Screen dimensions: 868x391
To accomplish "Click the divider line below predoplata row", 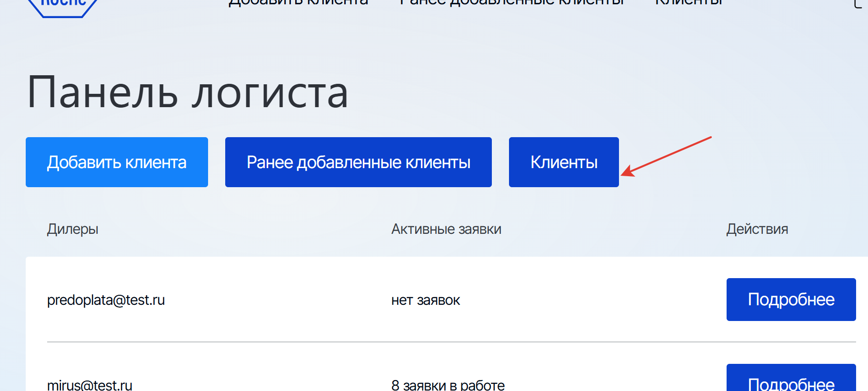I will [x=451, y=342].
